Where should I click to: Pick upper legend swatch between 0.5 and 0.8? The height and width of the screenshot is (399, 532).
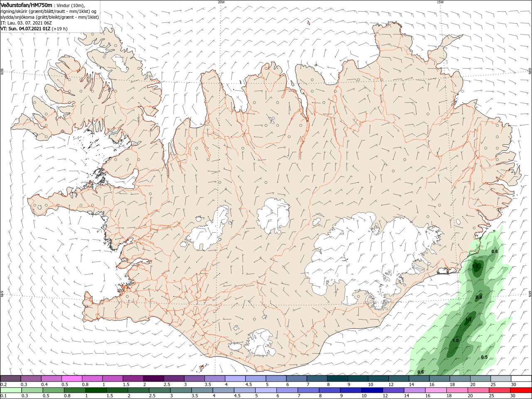[x=71, y=378]
